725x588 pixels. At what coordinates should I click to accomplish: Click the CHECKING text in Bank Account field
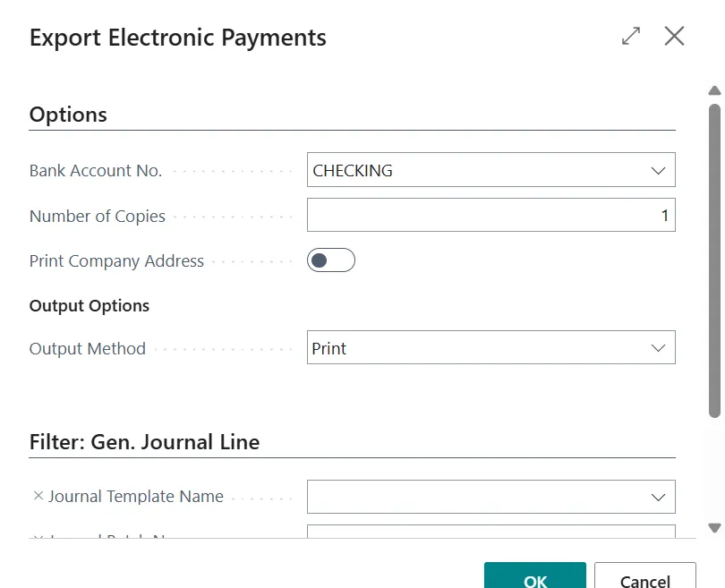(353, 171)
